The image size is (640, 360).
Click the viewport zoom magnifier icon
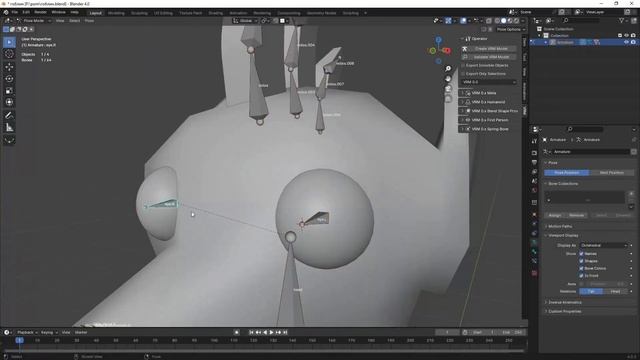448,69
